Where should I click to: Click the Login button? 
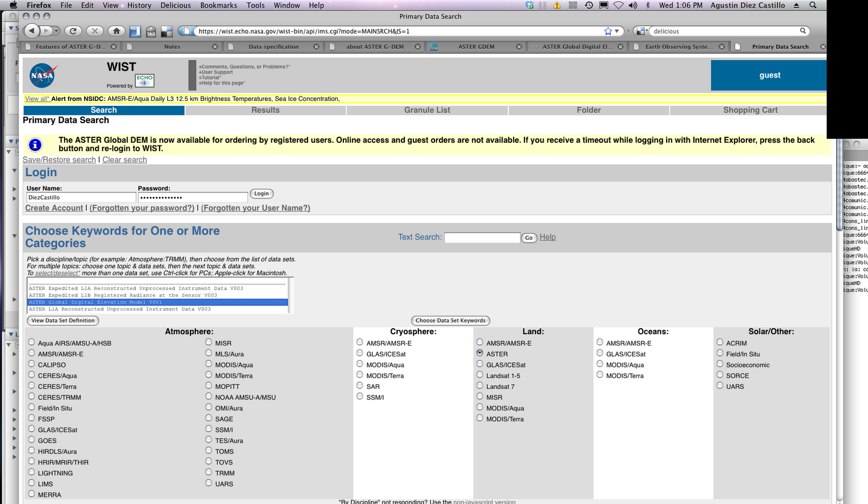coord(261,194)
